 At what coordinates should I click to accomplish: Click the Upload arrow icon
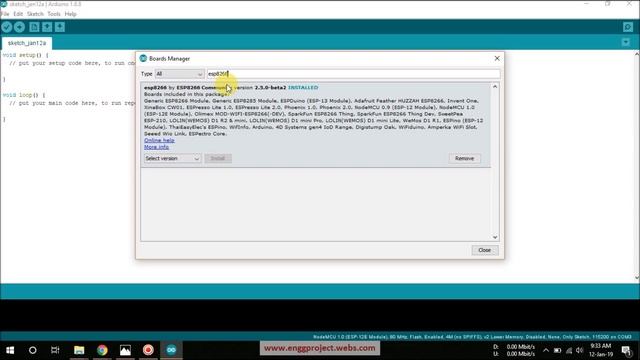pyautogui.click(x=19, y=27)
